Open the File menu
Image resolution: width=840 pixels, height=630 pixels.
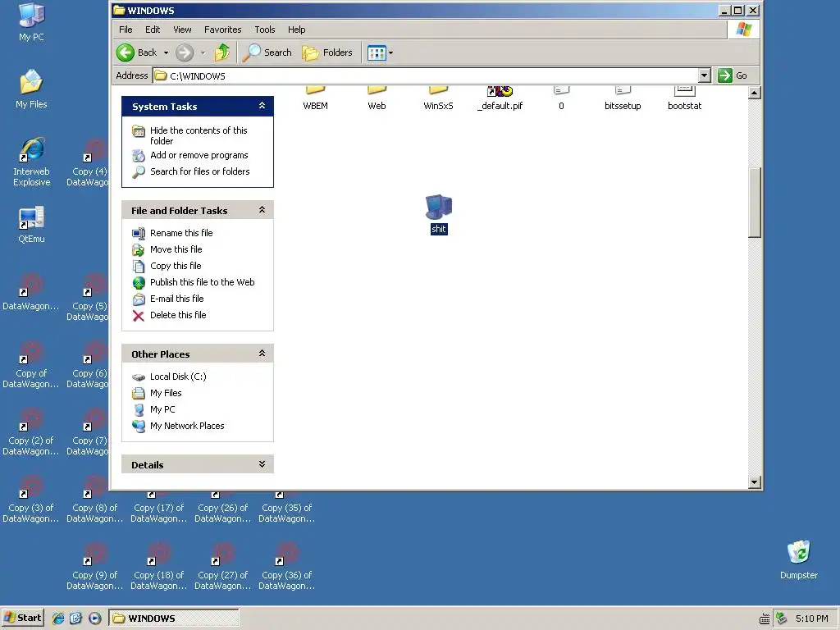[x=126, y=30]
